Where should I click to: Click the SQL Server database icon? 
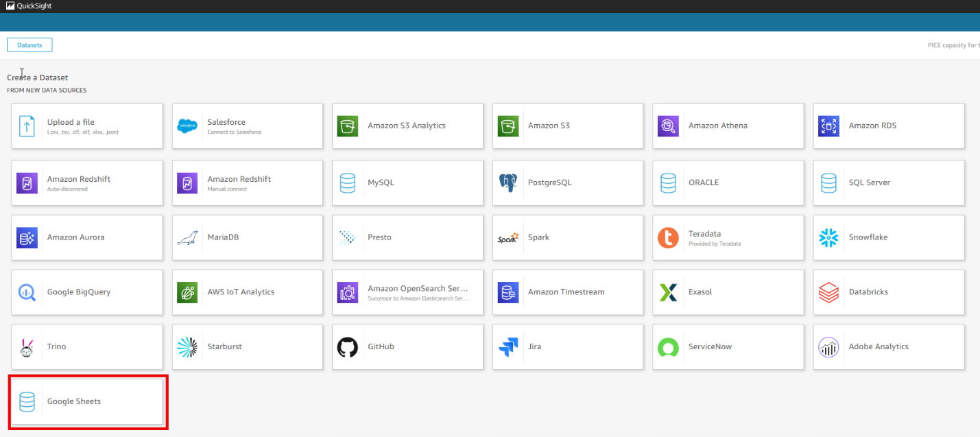[828, 183]
